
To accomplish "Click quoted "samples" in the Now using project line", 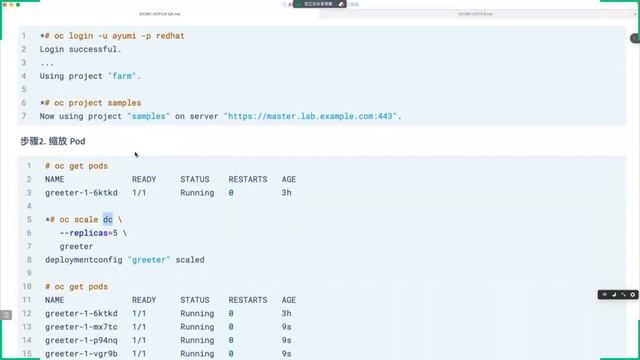I will pyautogui.click(x=148, y=116).
